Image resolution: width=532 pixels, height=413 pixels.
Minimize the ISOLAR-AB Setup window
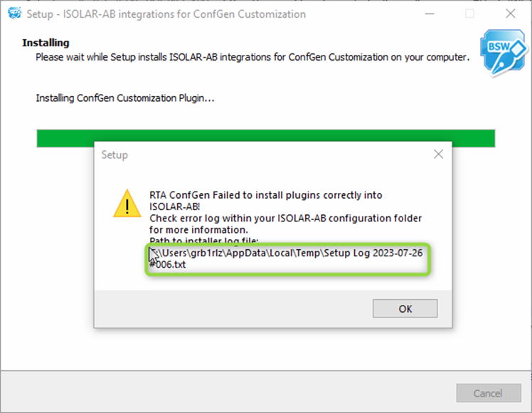430,14
